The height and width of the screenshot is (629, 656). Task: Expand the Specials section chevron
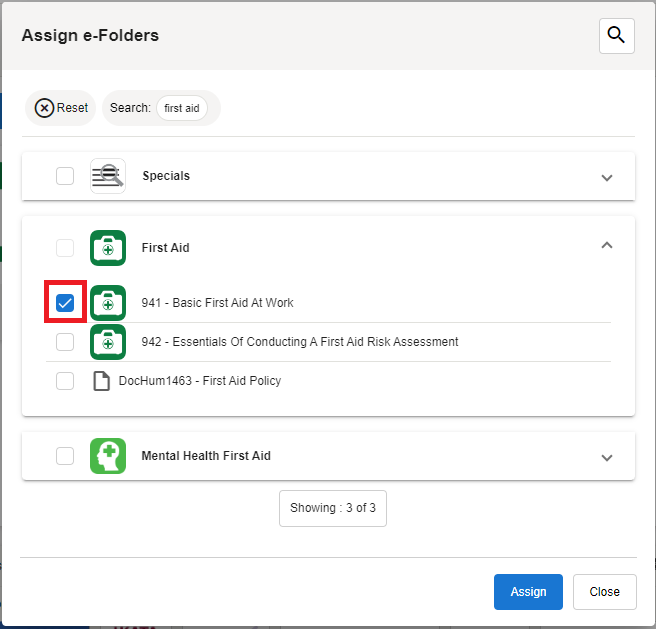(606, 177)
